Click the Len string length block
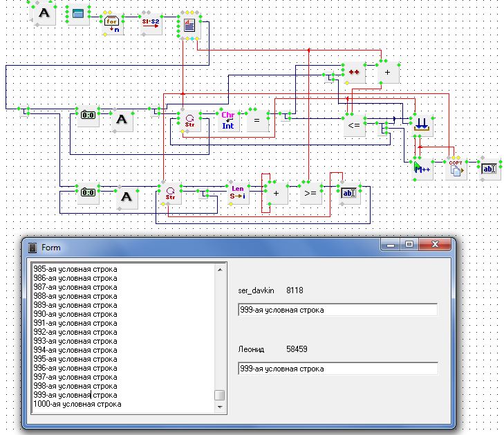Image resolution: width=504 pixels, height=435 pixels. pos(237,194)
